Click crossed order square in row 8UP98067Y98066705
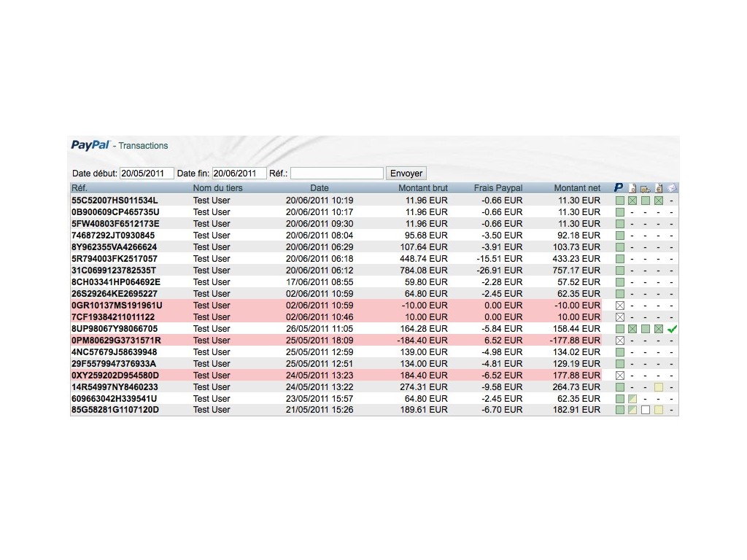This screenshot has width=747, height=560. coord(632,329)
